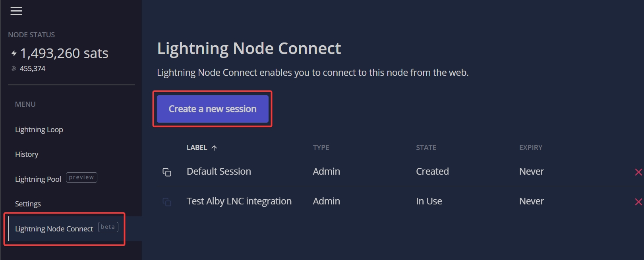644x260 pixels.
Task: Click the Default Session row label
Action: pyautogui.click(x=219, y=171)
